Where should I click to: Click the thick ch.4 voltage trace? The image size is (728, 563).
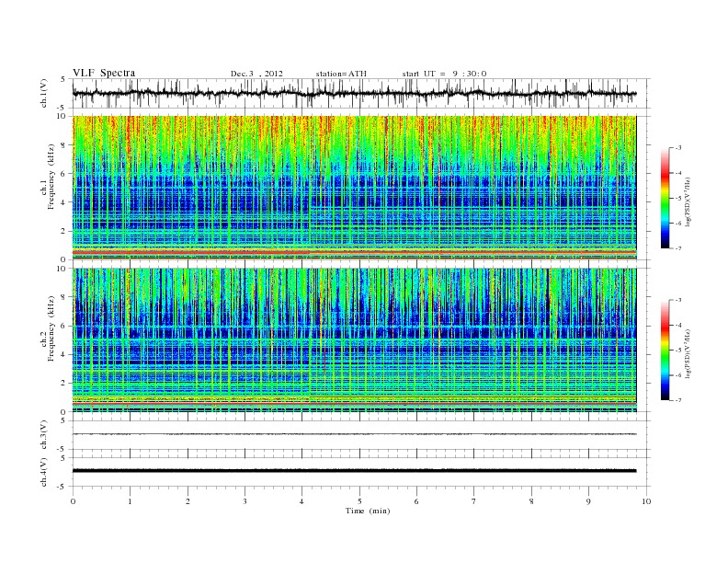[x=354, y=471]
